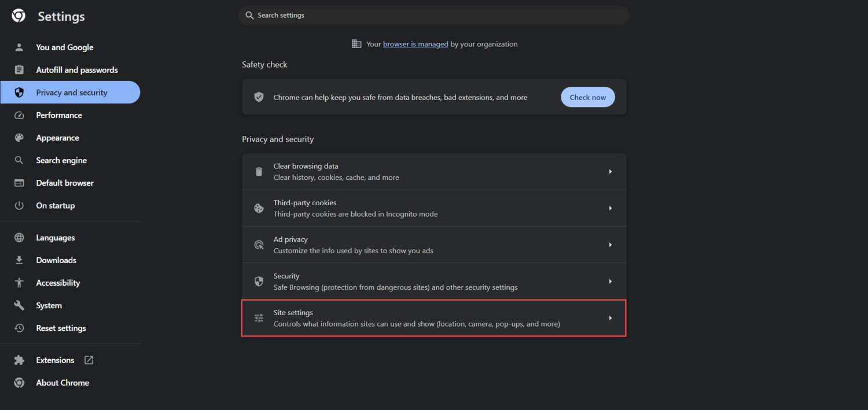
Task: Open the Site settings row arrow
Action: point(610,318)
